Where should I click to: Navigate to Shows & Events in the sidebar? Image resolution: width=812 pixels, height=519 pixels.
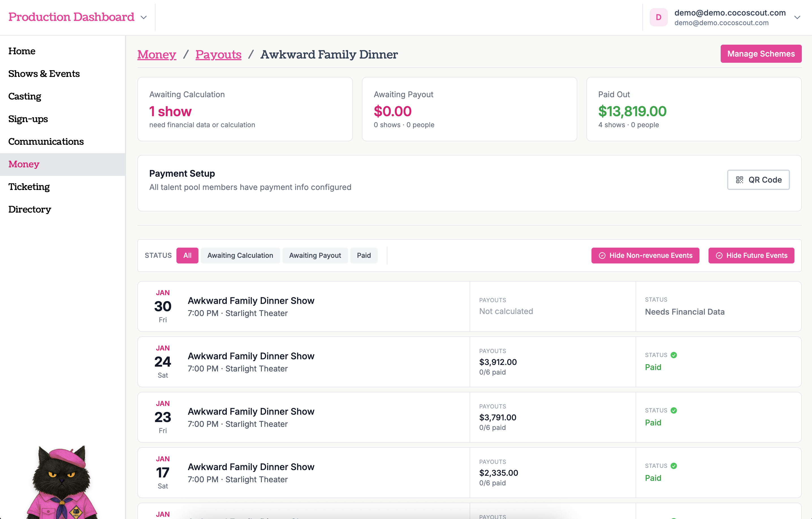(44, 73)
